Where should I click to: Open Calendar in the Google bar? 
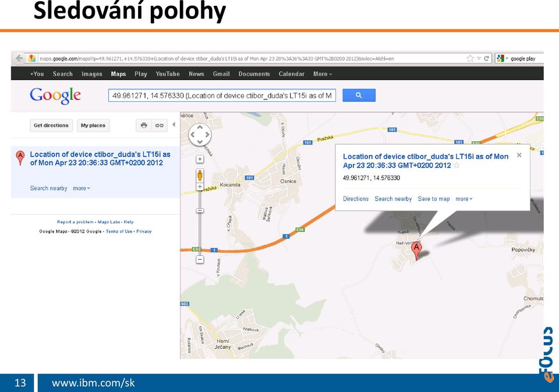coord(292,74)
